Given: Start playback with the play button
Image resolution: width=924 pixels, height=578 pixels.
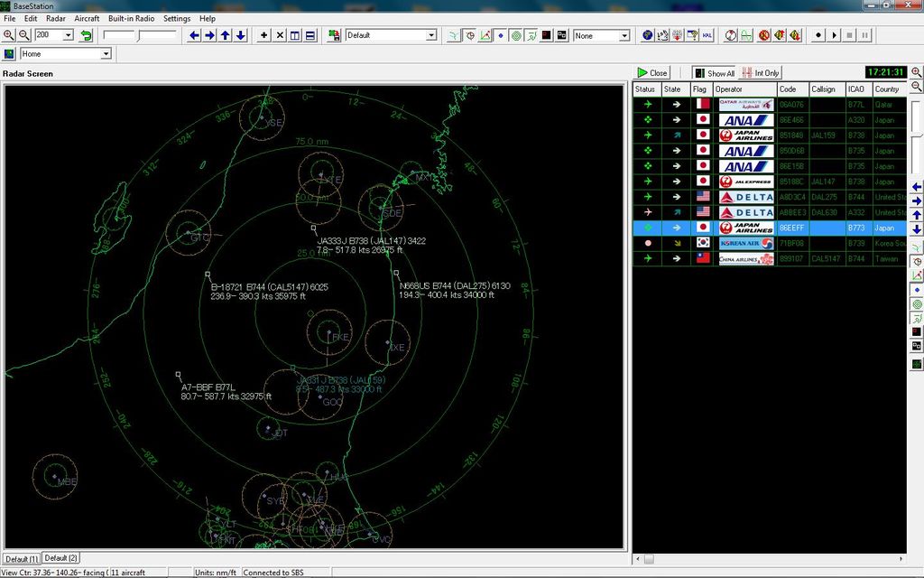Looking at the screenshot, I should [835, 35].
